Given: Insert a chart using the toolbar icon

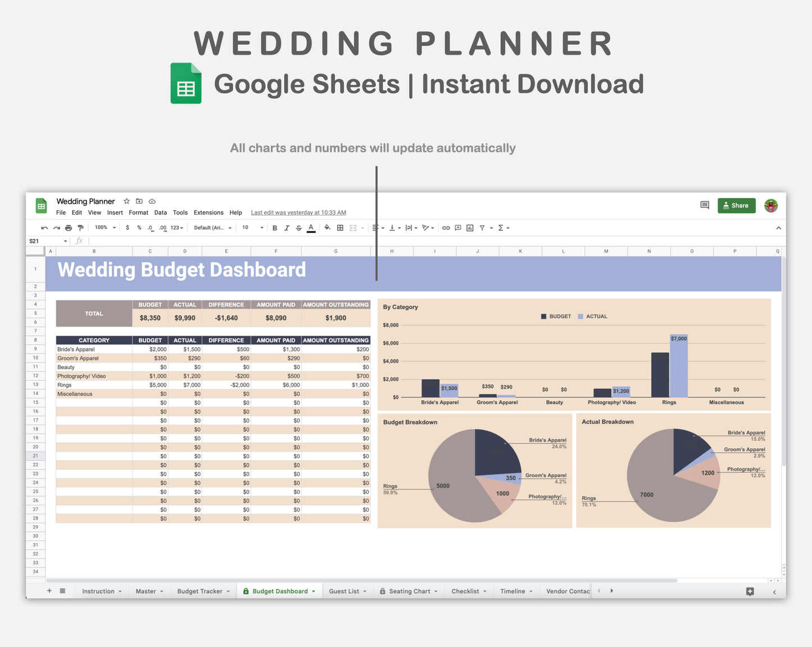Looking at the screenshot, I should (470, 227).
